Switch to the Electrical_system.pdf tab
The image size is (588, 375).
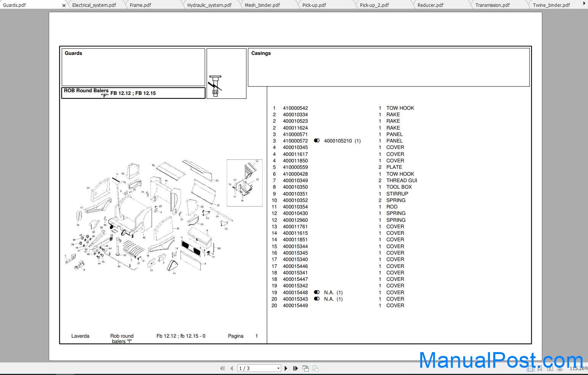tap(94, 5)
